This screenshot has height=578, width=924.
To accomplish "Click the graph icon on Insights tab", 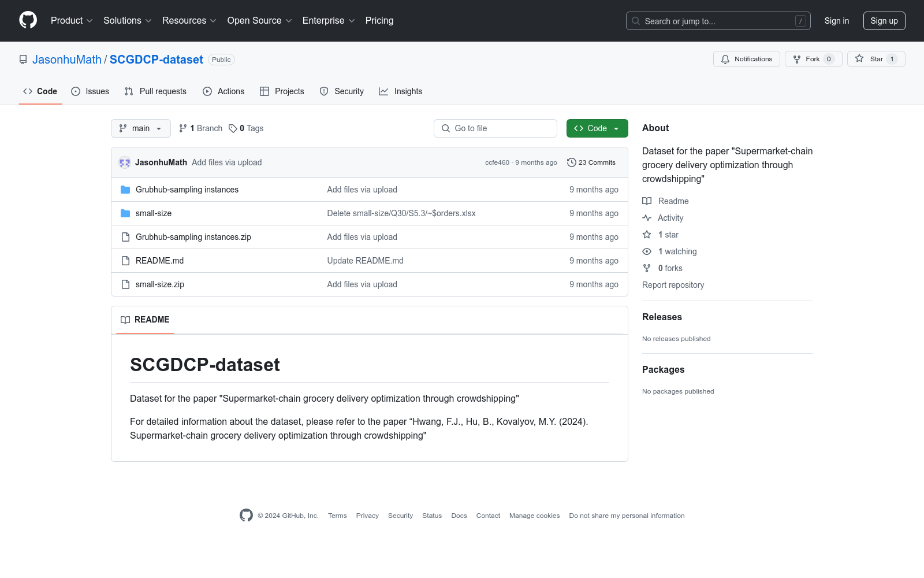I will tap(383, 91).
